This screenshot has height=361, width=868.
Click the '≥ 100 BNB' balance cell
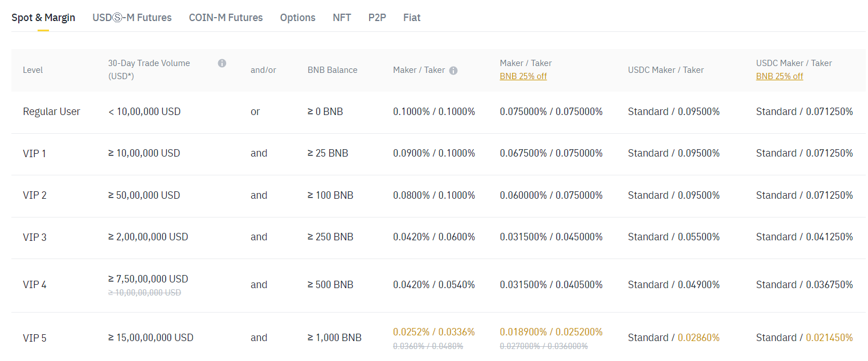330,195
